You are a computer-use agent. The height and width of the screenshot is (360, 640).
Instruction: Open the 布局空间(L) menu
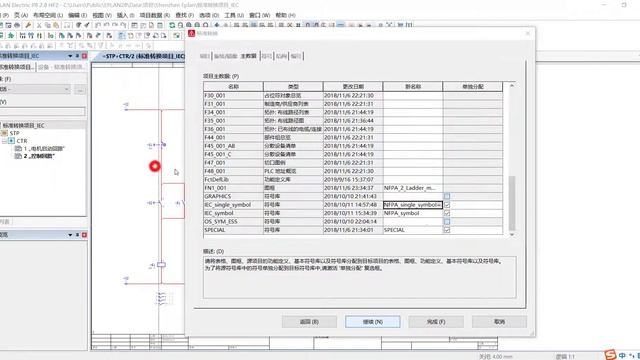coord(48,15)
